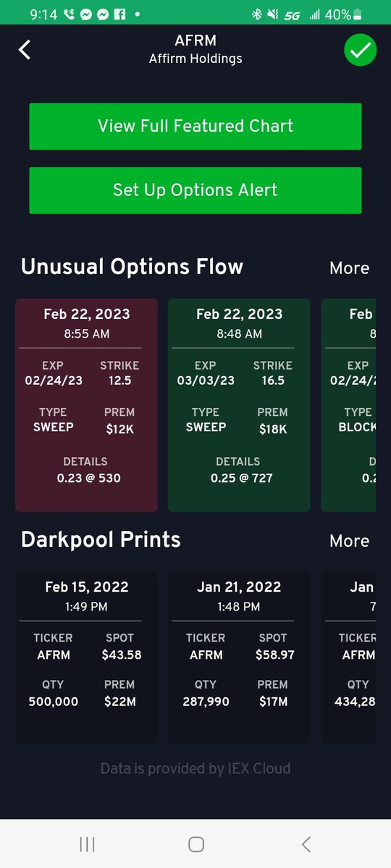The width and height of the screenshot is (391, 868).
Task: Tap the Bluetooth status bar icon
Action: click(256, 14)
